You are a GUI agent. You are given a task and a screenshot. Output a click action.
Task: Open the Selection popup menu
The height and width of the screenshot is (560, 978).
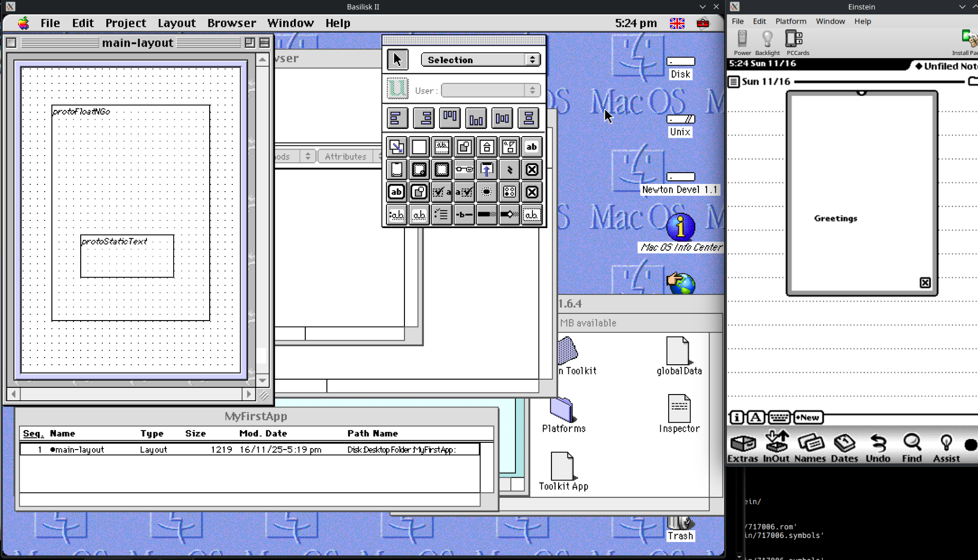tap(481, 60)
